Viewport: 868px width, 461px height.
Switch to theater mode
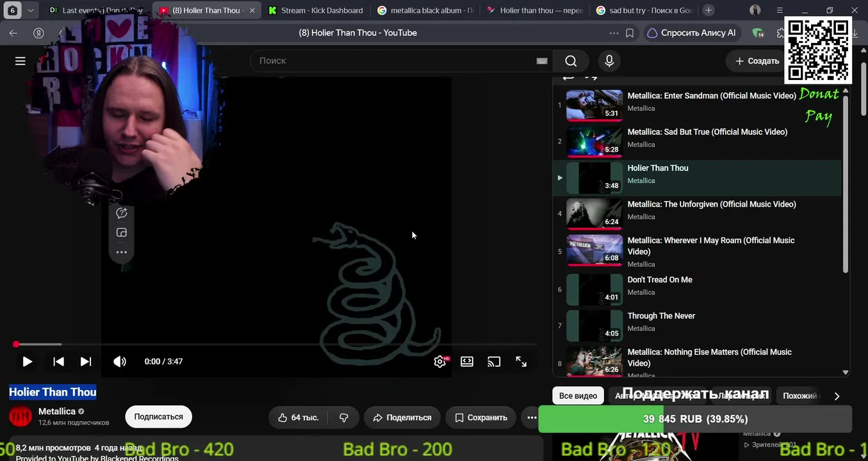tap(467, 362)
